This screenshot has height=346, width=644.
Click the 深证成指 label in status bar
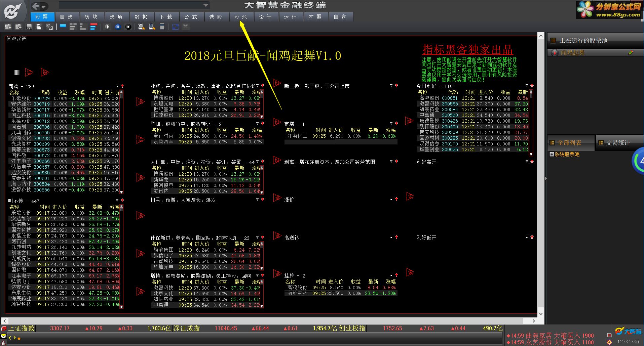pyautogui.click(x=187, y=328)
